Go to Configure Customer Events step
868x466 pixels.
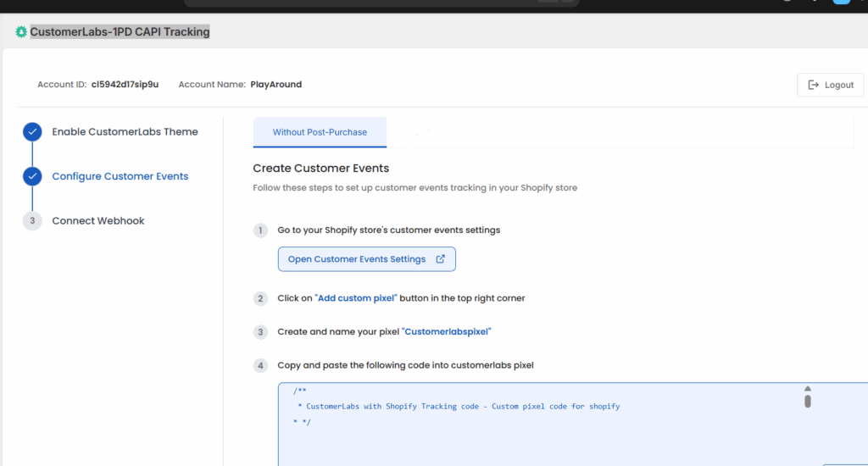120,176
